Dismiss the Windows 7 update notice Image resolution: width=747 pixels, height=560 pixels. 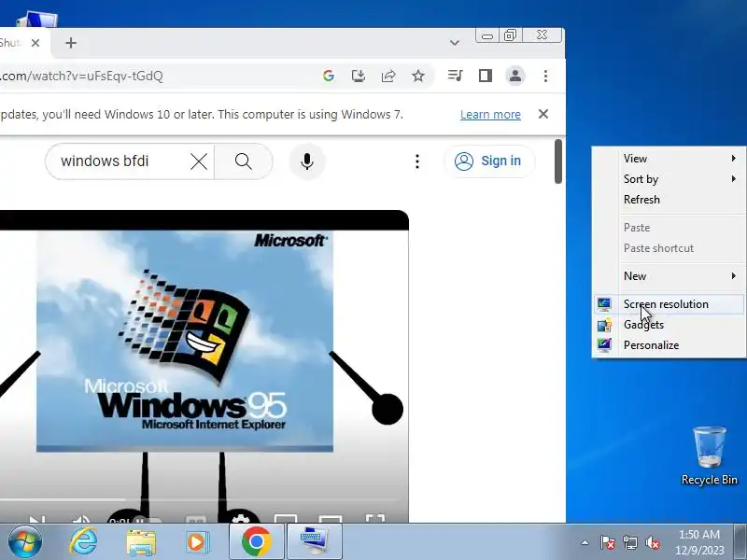point(543,114)
